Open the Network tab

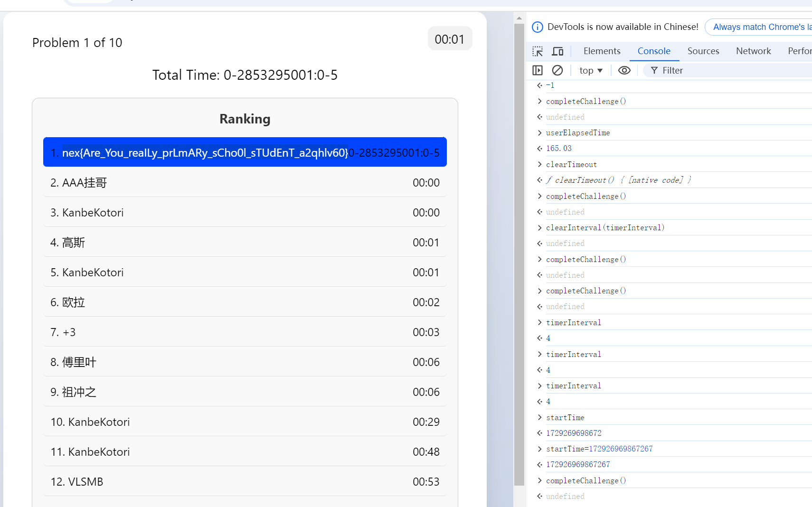[x=753, y=51]
